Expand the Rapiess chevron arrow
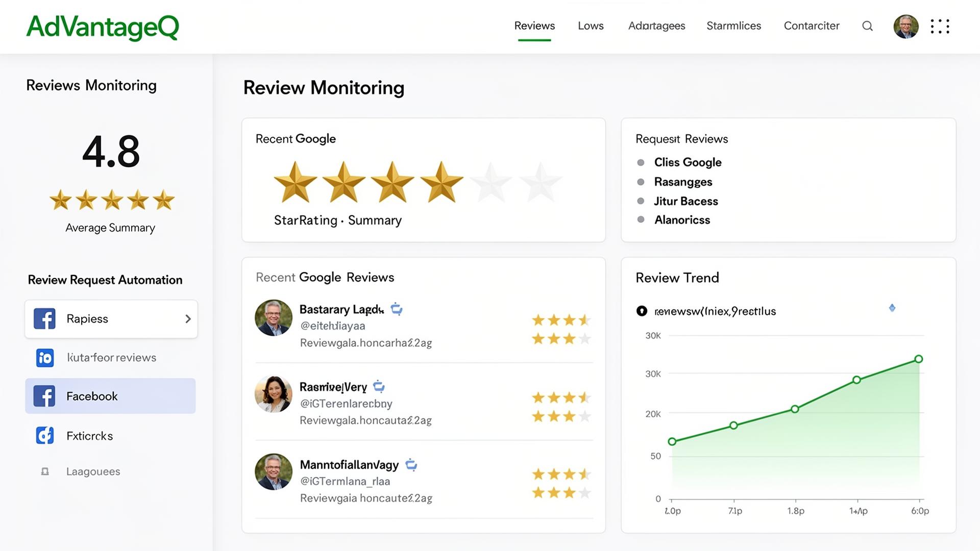 tap(188, 319)
